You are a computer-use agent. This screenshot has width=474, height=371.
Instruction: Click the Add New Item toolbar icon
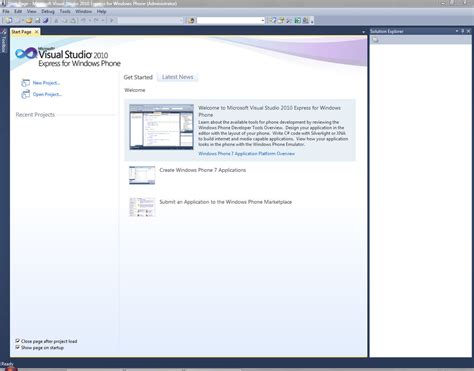click(17, 21)
